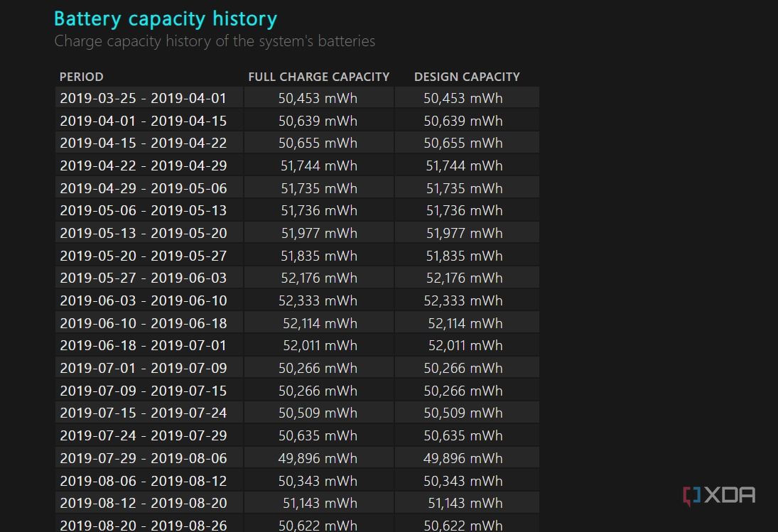Click the 2019-08-20 - 2019-08-26 period cell
Viewport: 778px width, 532px height.
143,525
